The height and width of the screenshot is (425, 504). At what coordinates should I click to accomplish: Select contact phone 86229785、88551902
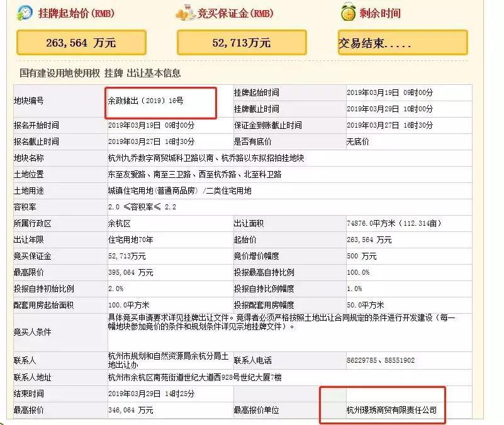[x=381, y=360]
